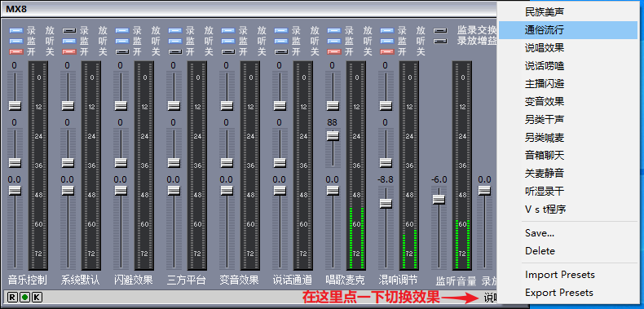Pick the 说话唠嗑 preset
This screenshot has width=644, height=309.
click(568, 66)
